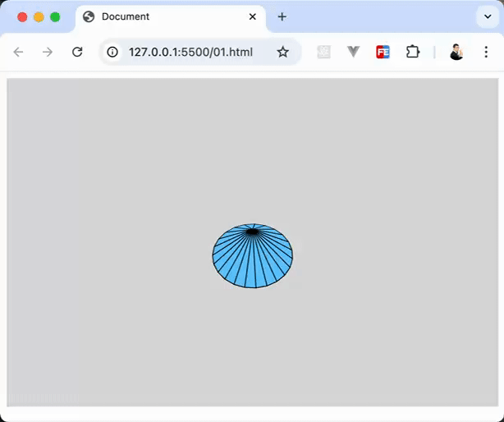Screen dimensions: 504x422
Task: Click the black tip of the cone
Action: point(253,232)
